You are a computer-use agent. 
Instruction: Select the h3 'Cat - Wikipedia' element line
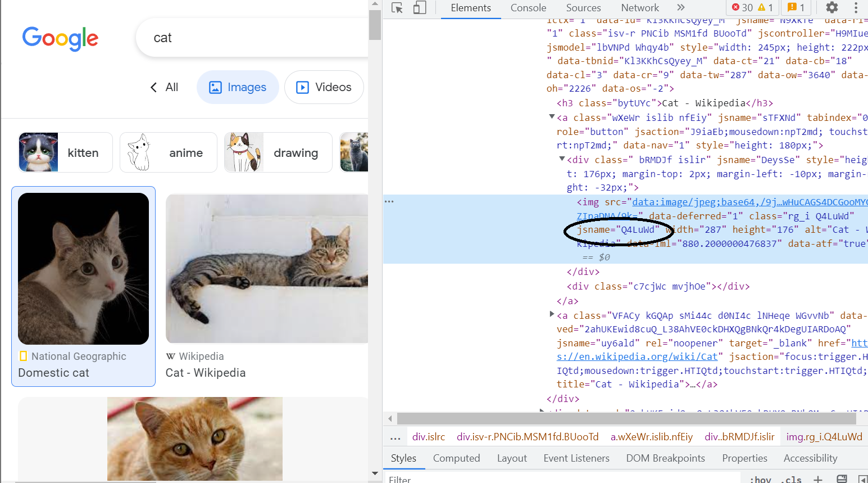(665, 103)
